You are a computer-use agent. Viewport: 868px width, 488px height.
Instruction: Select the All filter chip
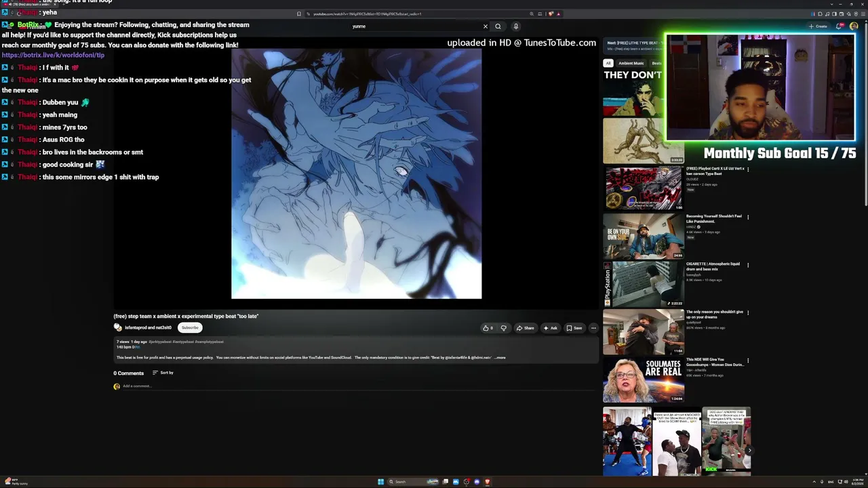point(608,63)
